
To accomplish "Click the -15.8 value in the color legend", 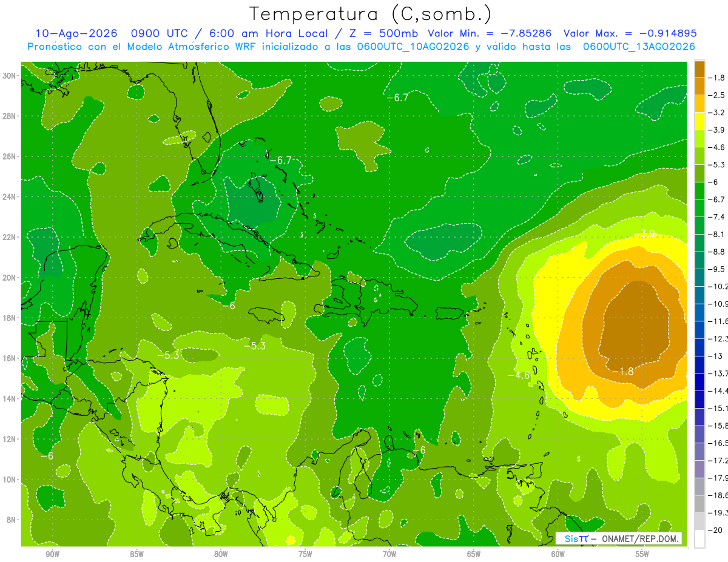I will tap(719, 426).
